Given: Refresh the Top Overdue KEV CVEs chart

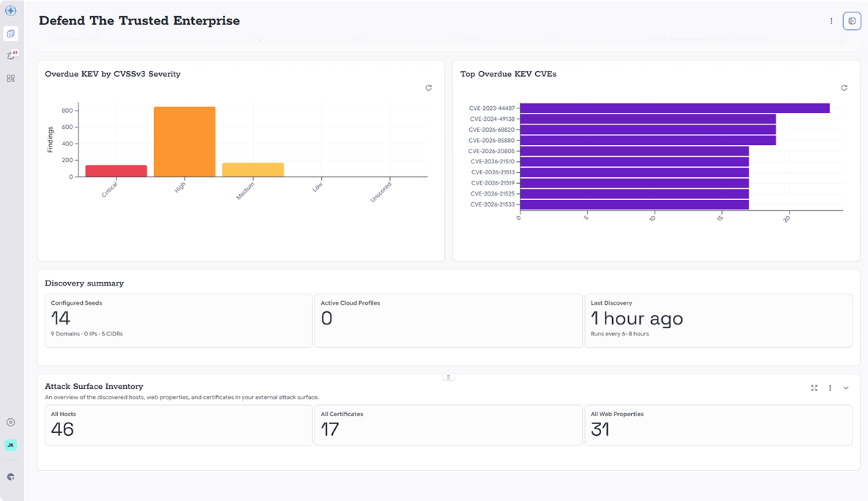Looking at the screenshot, I should (x=845, y=88).
